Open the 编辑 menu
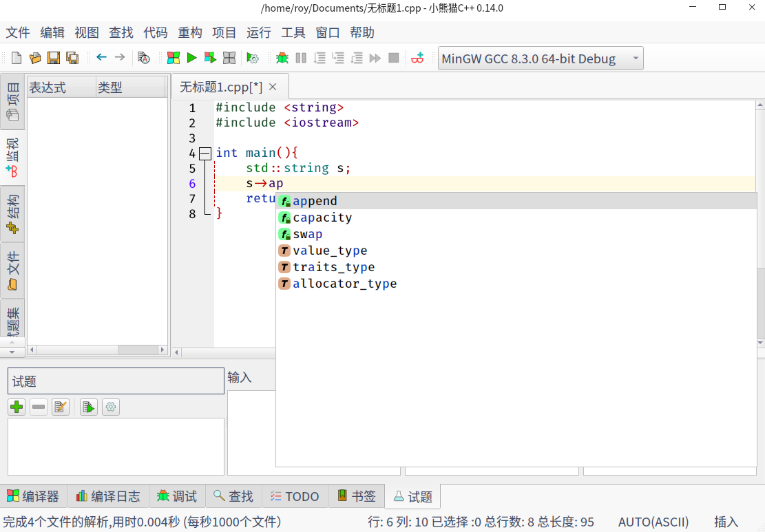 point(52,32)
